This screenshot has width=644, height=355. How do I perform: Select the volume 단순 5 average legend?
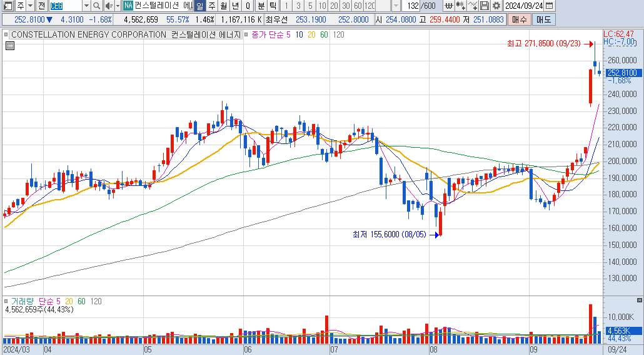pos(49,302)
